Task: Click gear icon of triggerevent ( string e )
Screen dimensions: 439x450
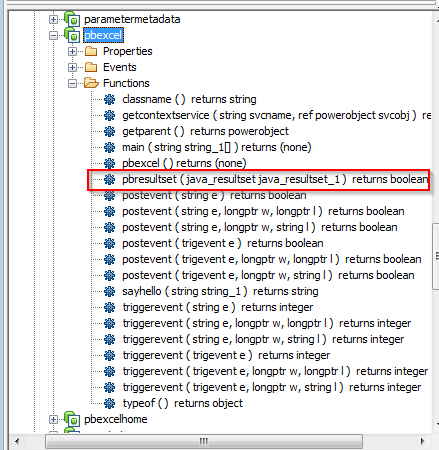Action: [x=109, y=307]
